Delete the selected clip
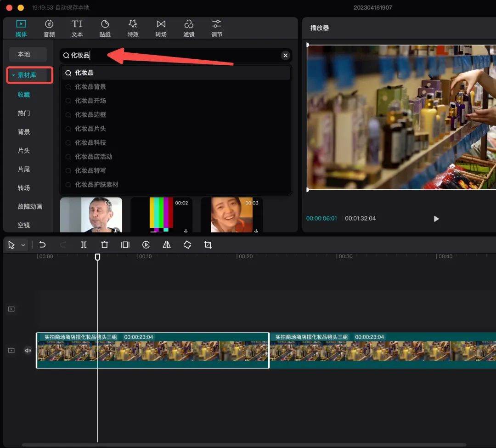This screenshot has height=448, width=496. point(104,244)
